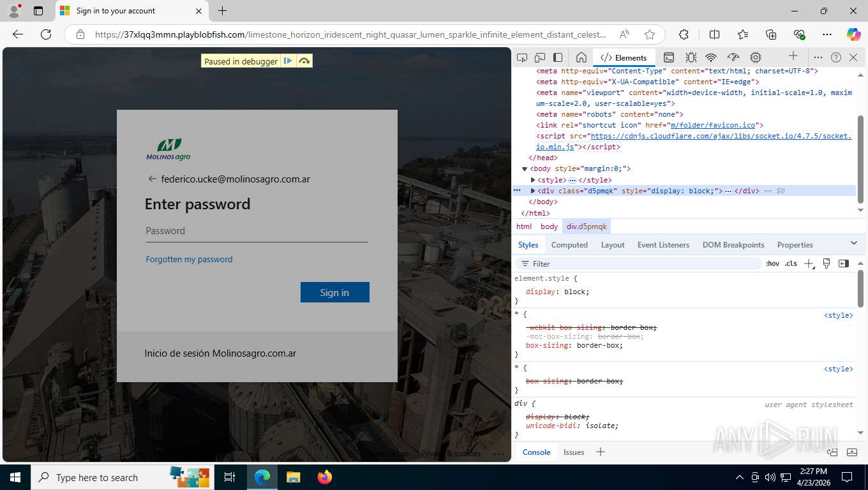Focus the Password input field
The image size is (868, 490).
257,231
